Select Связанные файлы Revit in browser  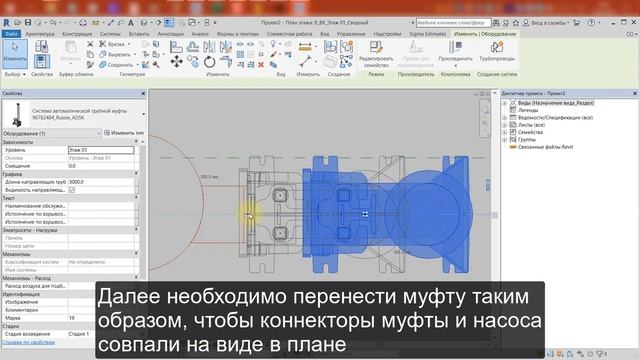pos(545,147)
